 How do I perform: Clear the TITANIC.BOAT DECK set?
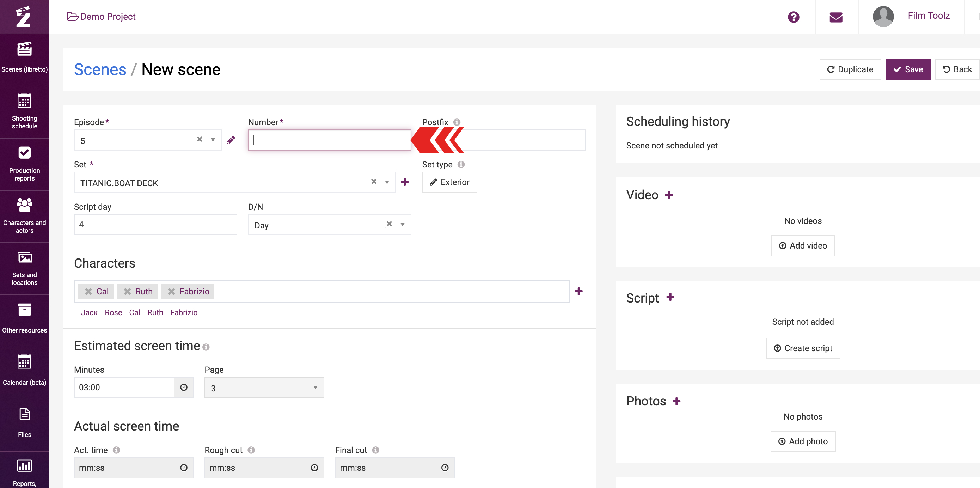pyautogui.click(x=374, y=182)
